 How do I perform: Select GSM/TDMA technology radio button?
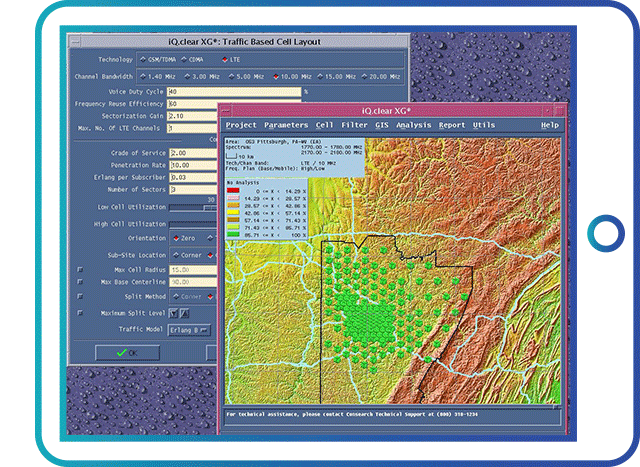pos(143,60)
